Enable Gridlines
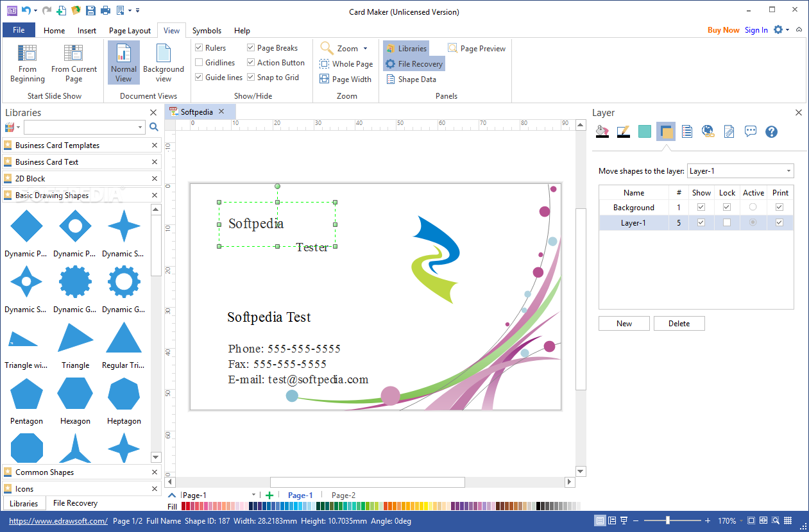 (x=200, y=62)
